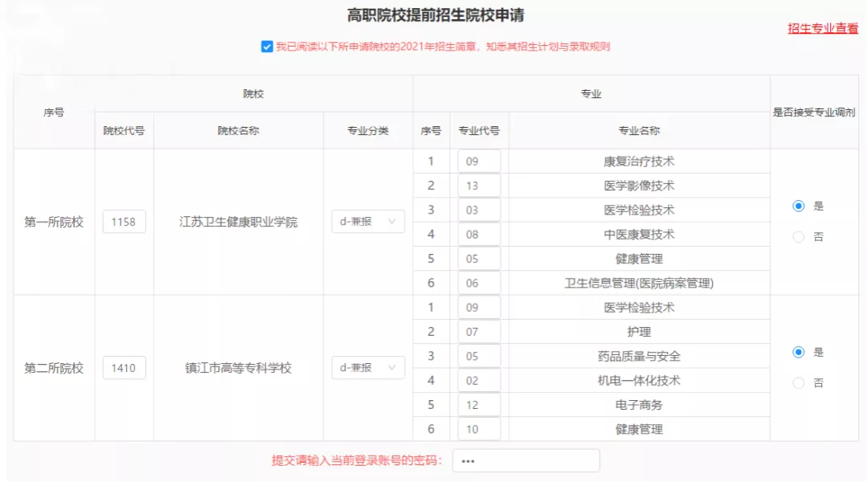The width and height of the screenshot is (868, 482).
Task: Edit the 院校代号 field containing 1158
Action: point(124,222)
